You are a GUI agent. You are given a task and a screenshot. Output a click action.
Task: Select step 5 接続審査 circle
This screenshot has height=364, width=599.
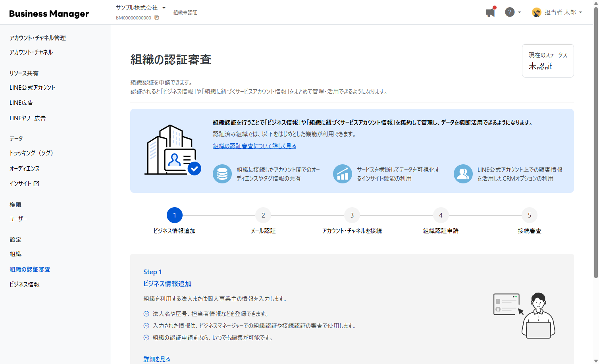(529, 215)
